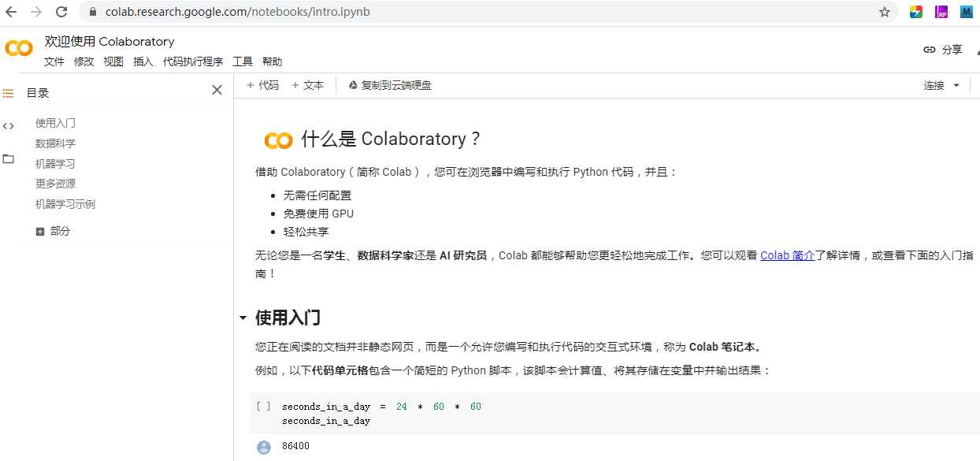This screenshot has width=980, height=461.
Task: Bookmark the page with star icon
Action: [x=885, y=12]
